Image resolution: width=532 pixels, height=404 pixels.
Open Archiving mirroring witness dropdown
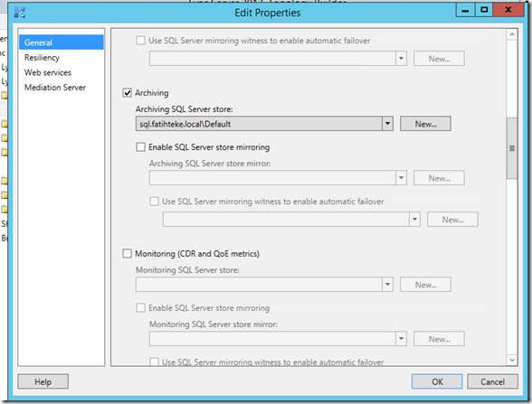[x=414, y=220]
